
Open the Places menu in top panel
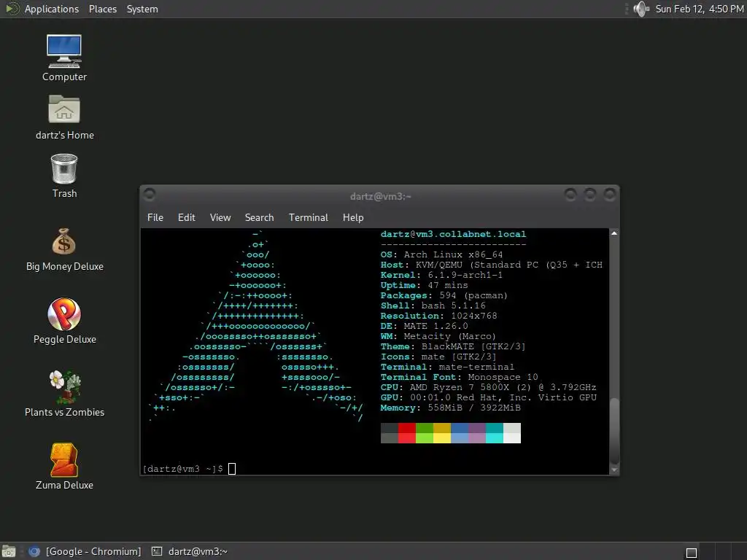click(x=103, y=9)
